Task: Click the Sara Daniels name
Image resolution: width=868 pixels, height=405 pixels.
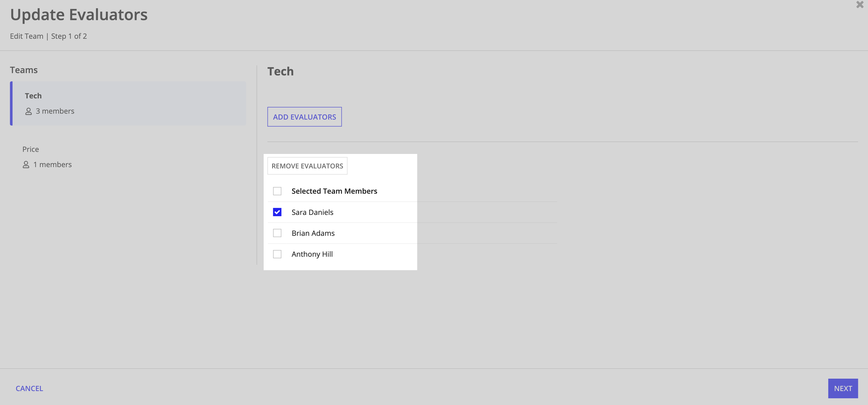Action: pos(312,212)
